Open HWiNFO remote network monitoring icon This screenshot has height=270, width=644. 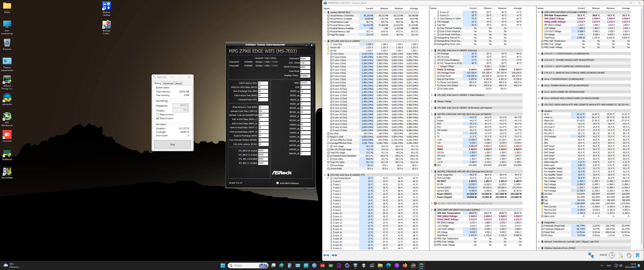click(x=591, y=255)
